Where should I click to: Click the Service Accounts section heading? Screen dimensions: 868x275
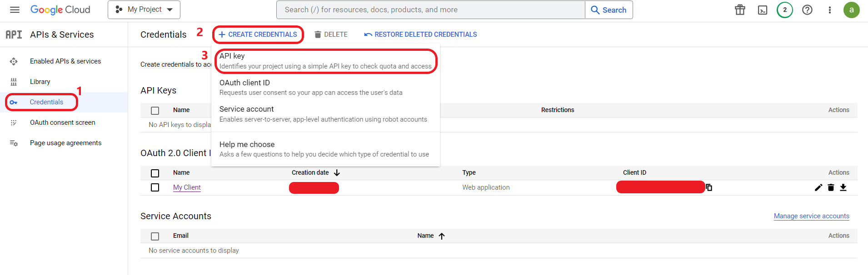176,216
